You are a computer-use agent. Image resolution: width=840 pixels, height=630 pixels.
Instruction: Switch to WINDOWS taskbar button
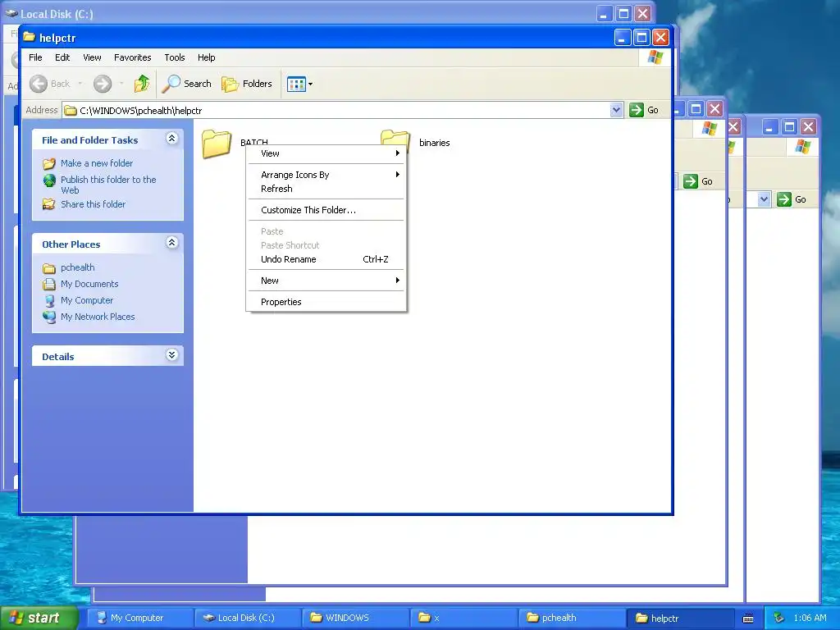[356, 618]
